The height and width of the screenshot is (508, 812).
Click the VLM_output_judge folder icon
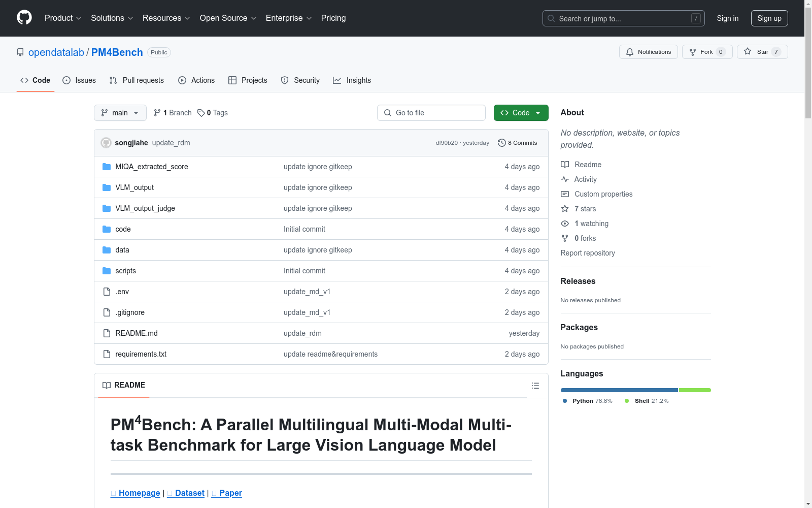(107, 208)
